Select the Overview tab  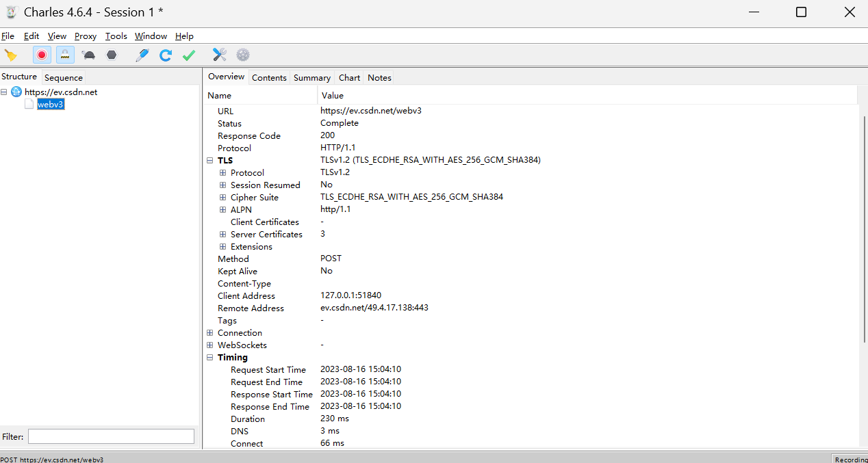pos(227,77)
